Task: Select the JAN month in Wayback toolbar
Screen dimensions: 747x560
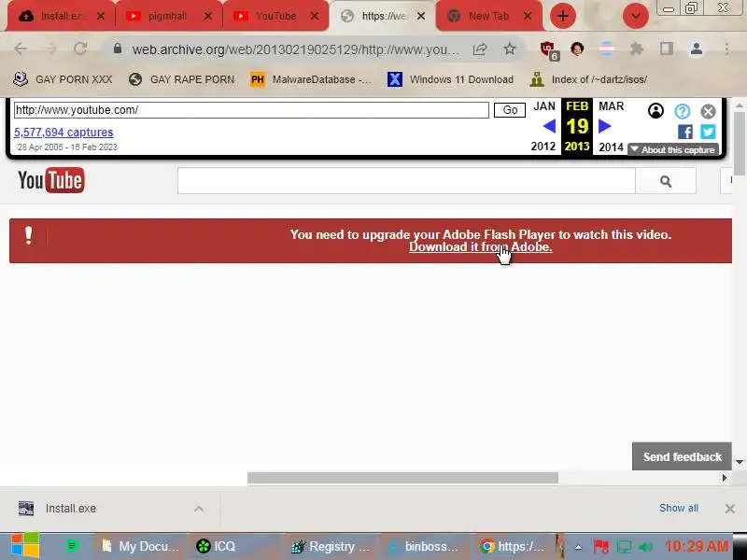Action: click(544, 106)
